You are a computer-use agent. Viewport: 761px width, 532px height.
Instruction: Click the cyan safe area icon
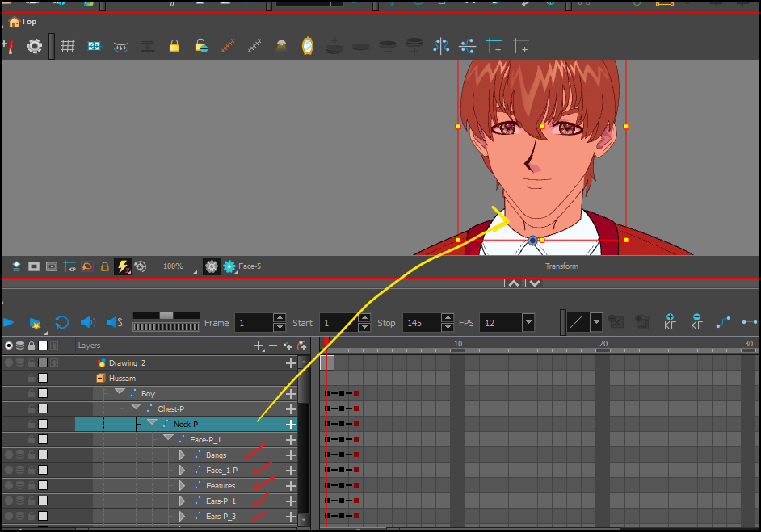[95, 47]
